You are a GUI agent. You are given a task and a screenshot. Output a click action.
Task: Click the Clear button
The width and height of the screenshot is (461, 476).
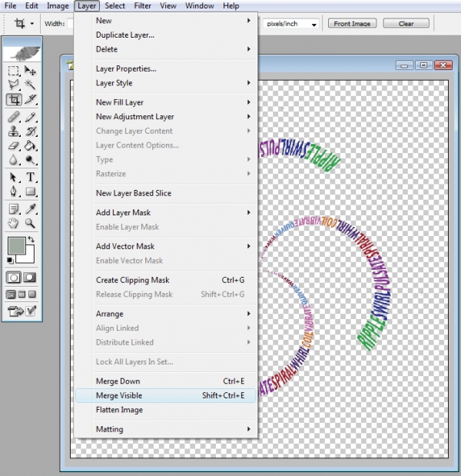406,23
